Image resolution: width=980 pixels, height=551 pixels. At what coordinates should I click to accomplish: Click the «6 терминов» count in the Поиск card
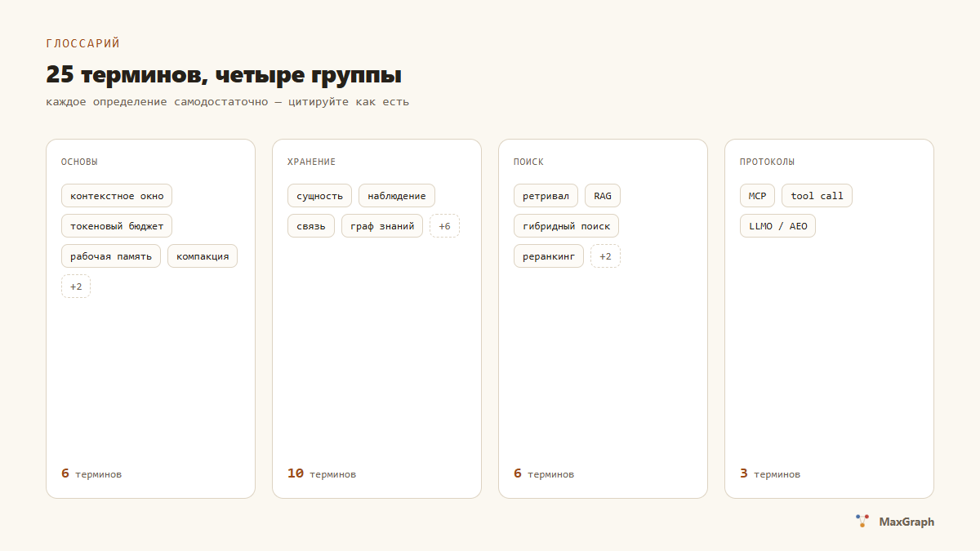click(x=544, y=473)
